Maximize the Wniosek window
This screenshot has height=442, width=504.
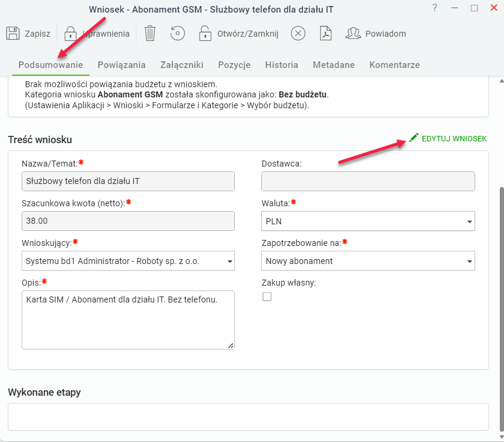point(474,8)
